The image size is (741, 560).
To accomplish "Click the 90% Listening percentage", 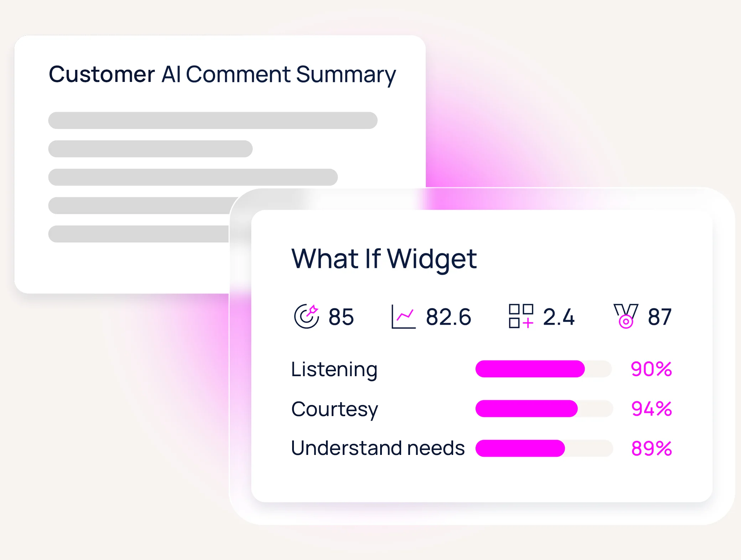I will 651,369.
